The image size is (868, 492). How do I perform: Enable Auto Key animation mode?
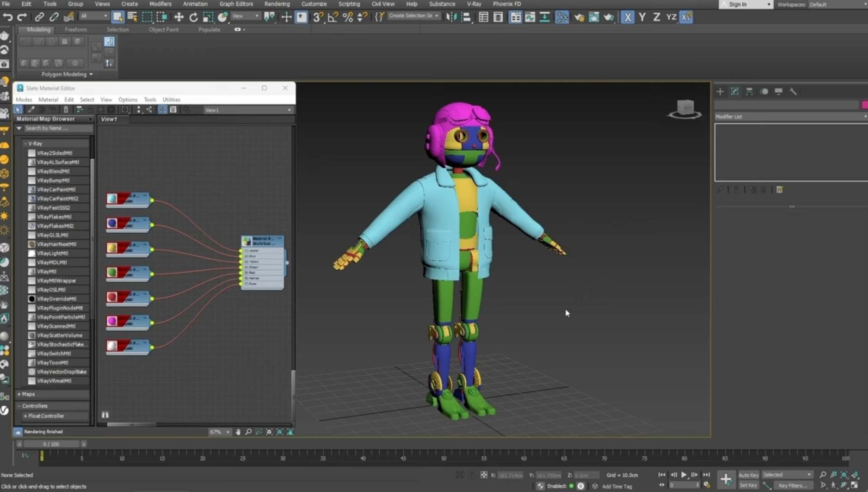(748, 475)
